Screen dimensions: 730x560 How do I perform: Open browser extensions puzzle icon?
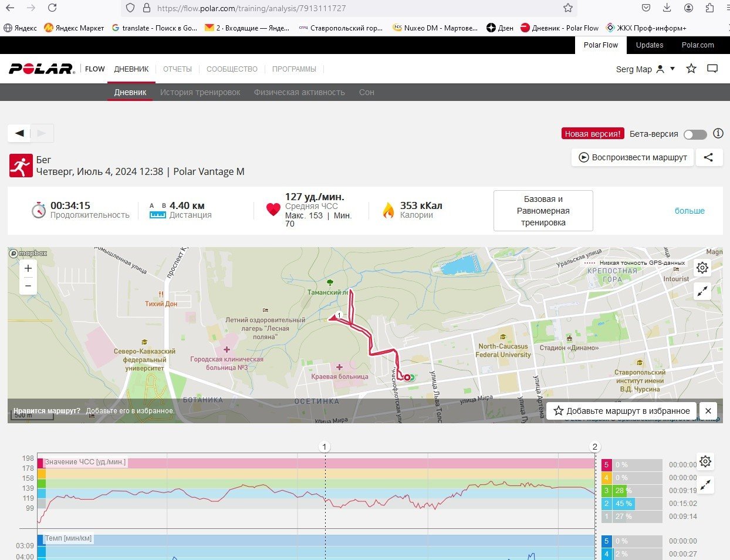[709, 8]
